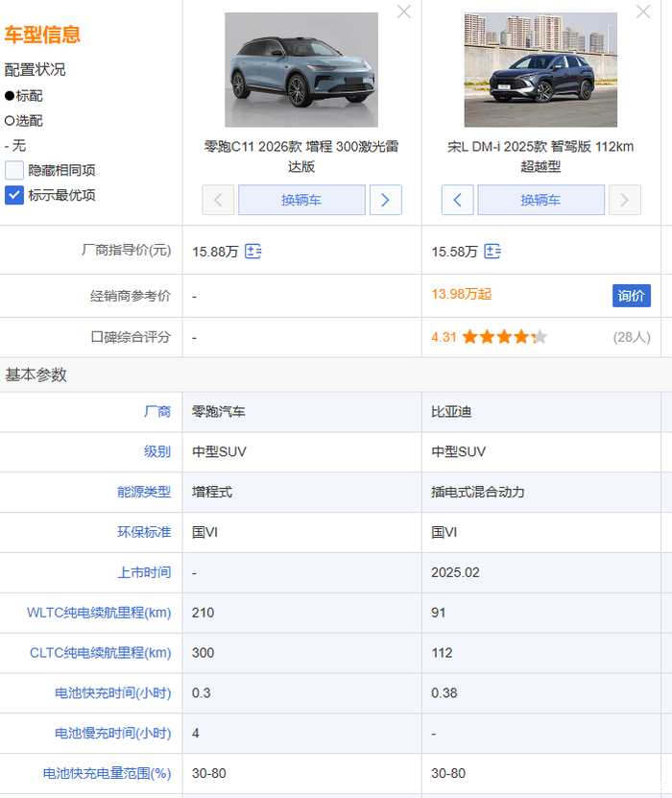This screenshot has height=798, width=672.
Task: Click the 零跑C11 car thumbnail image
Action: pyautogui.click(x=301, y=69)
